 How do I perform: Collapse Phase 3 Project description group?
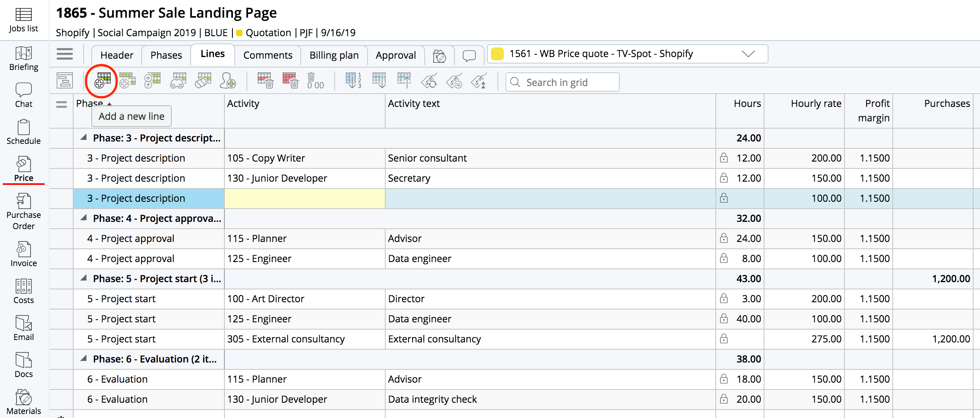tap(84, 138)
